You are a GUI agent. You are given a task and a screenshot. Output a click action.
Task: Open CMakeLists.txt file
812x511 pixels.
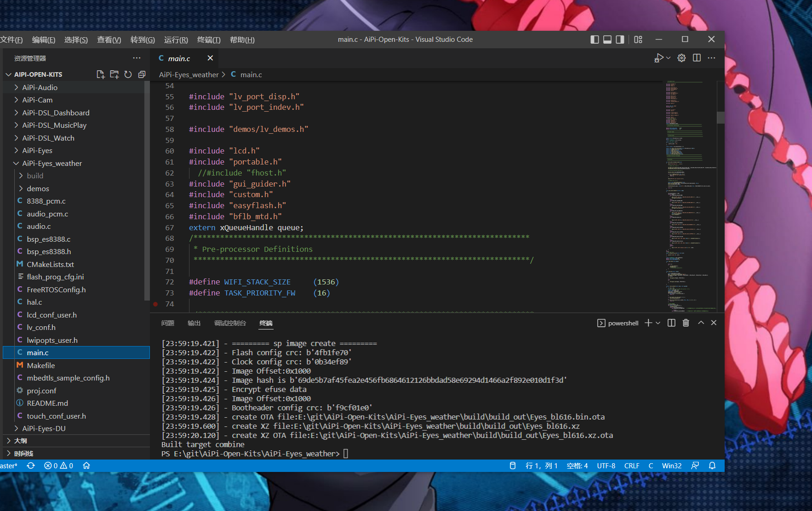76,264
